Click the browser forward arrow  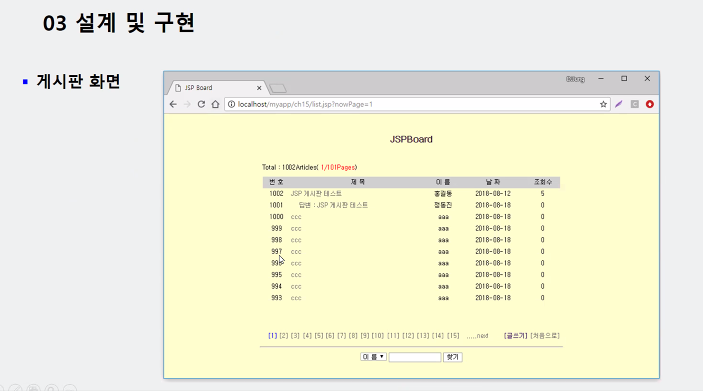[187, 104]
